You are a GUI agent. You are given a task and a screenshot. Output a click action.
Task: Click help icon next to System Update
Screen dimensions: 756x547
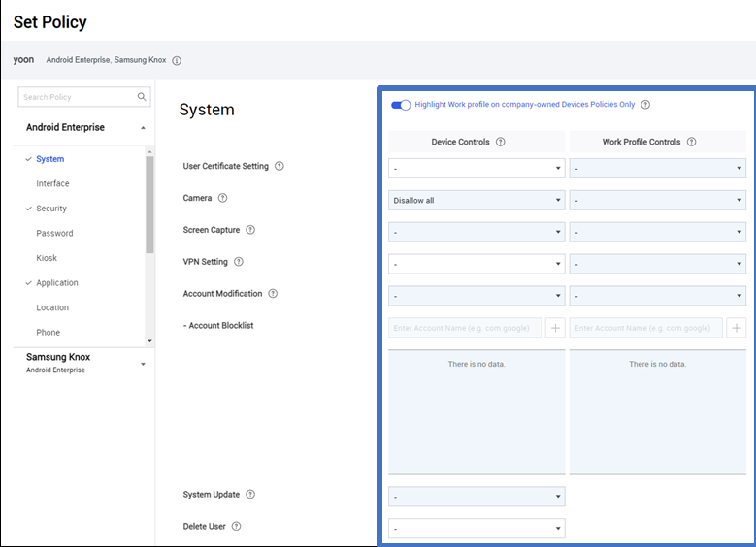tap(250, 495)
